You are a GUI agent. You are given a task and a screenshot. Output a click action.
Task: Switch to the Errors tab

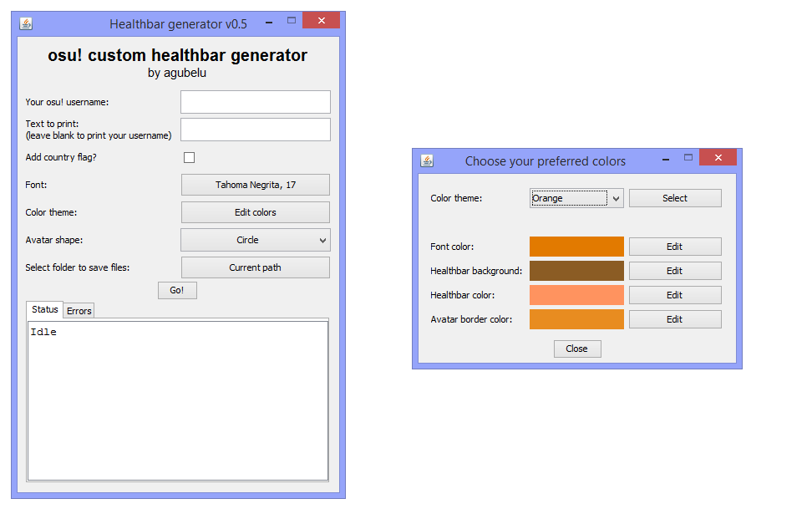point(79,310)
